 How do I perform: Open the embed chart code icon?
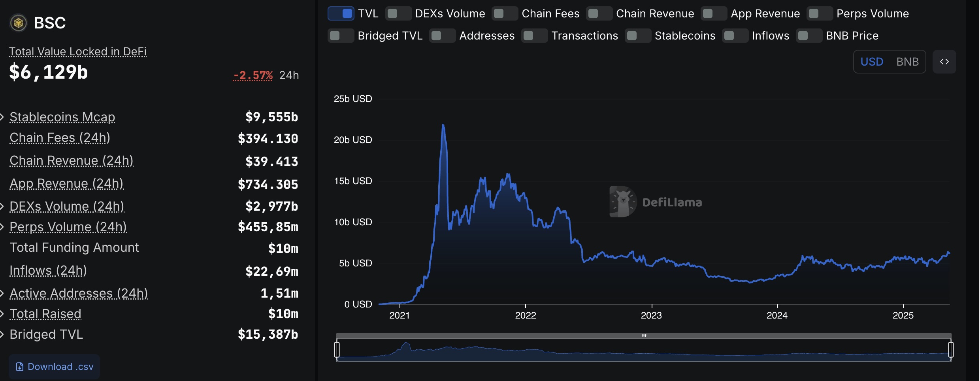944,62
